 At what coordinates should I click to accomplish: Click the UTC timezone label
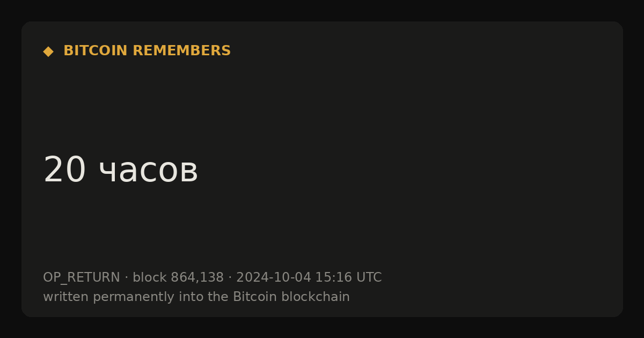click(369, 277)
